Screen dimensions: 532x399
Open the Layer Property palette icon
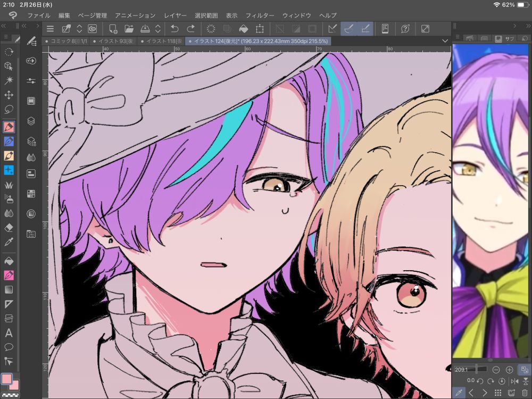[31, 141]
